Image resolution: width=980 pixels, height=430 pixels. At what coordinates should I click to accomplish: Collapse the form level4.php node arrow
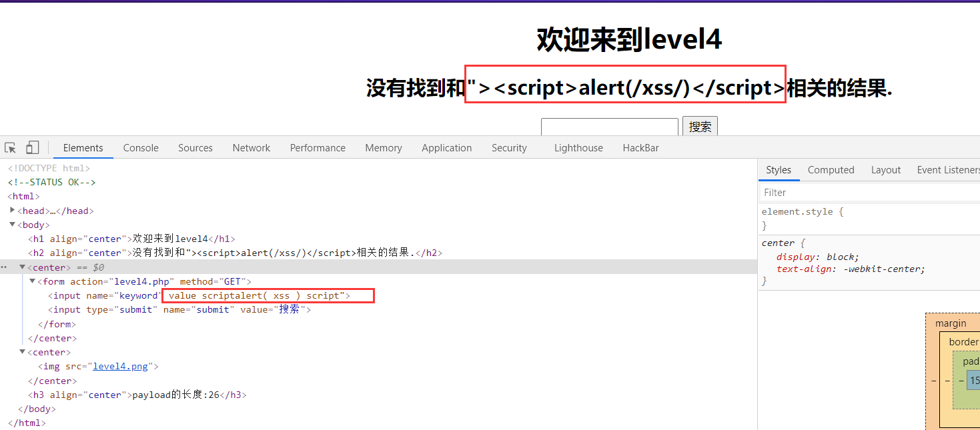[x=33, y=281]
